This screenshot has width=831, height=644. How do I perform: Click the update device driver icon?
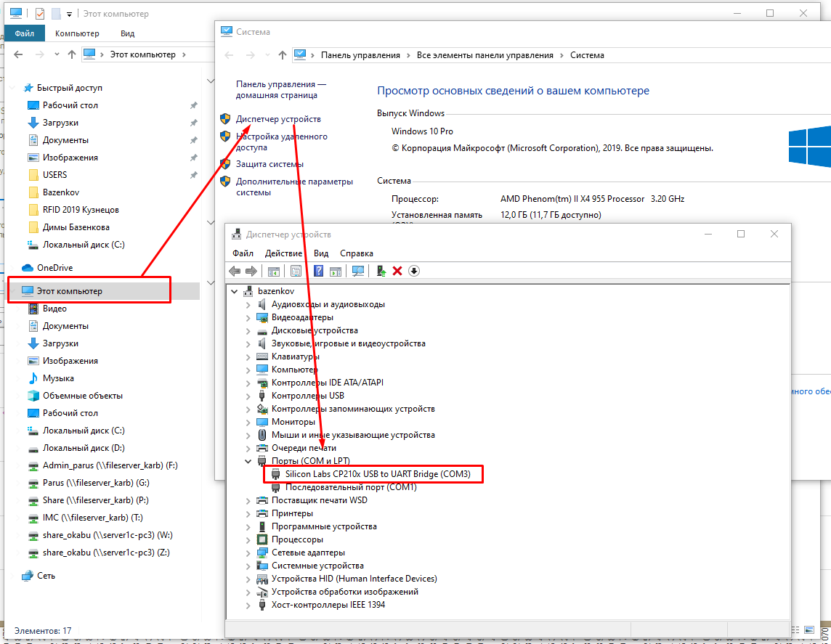pyautogui.click(x=381, y=271)
